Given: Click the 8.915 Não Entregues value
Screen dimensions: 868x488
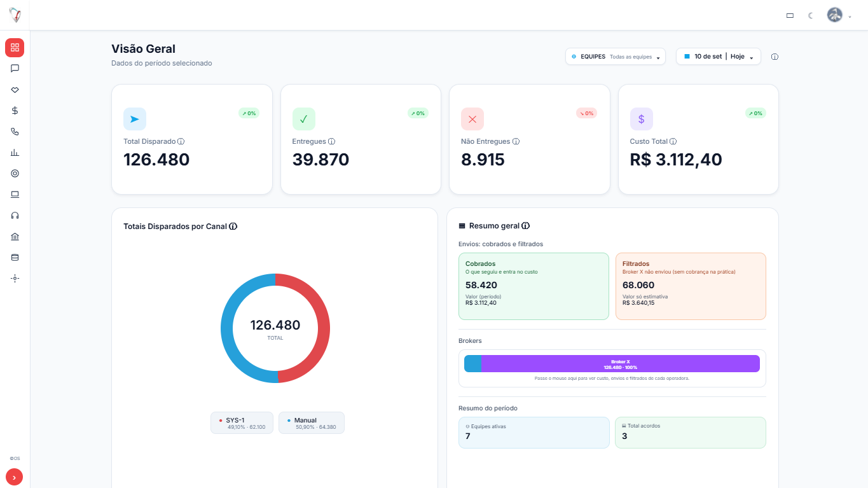Looking at the screenshot, I should (483, 160).
